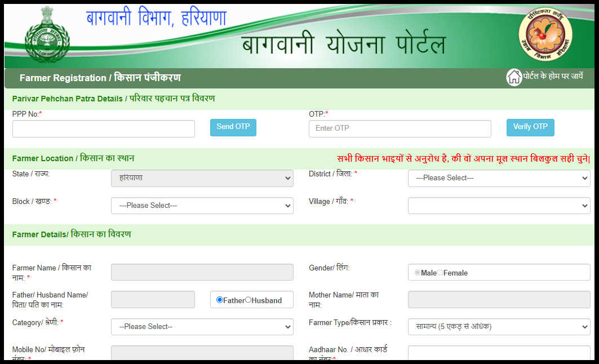Select the Father radio option
Viewport: 599px width, 364px height.
[x=219, y=300]
